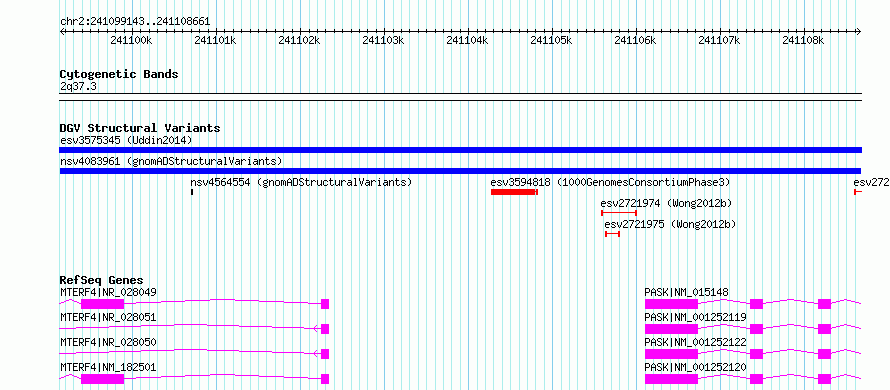Select the MTERF4|NR_028050 transcript label
Viewport: 890px width, 390px height.
[108, 342]
